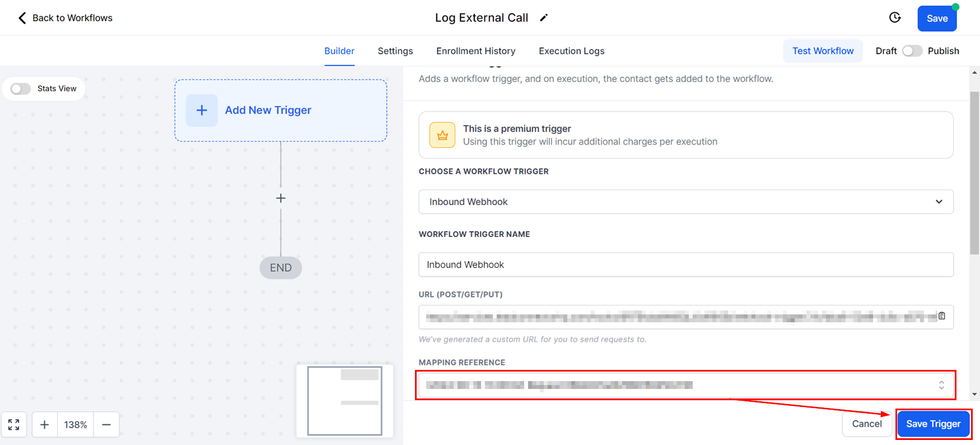Click fullscreen fit-to-view icon

(14, 425)
